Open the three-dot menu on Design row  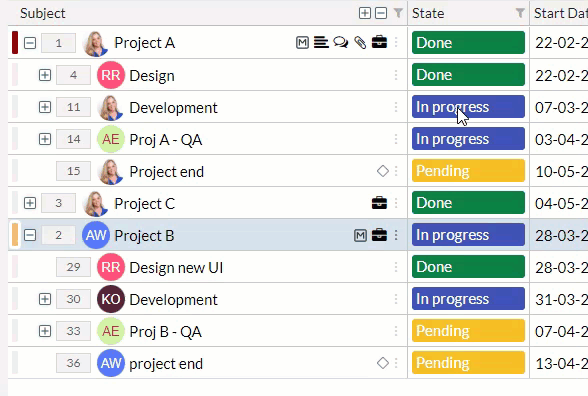(x=396, y=75)
